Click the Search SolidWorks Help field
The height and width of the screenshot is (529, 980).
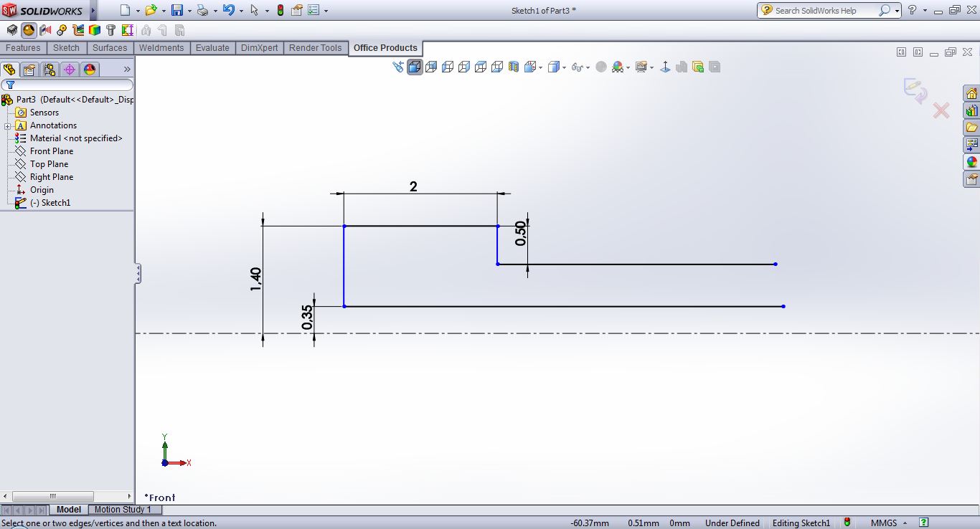[825, 10]
